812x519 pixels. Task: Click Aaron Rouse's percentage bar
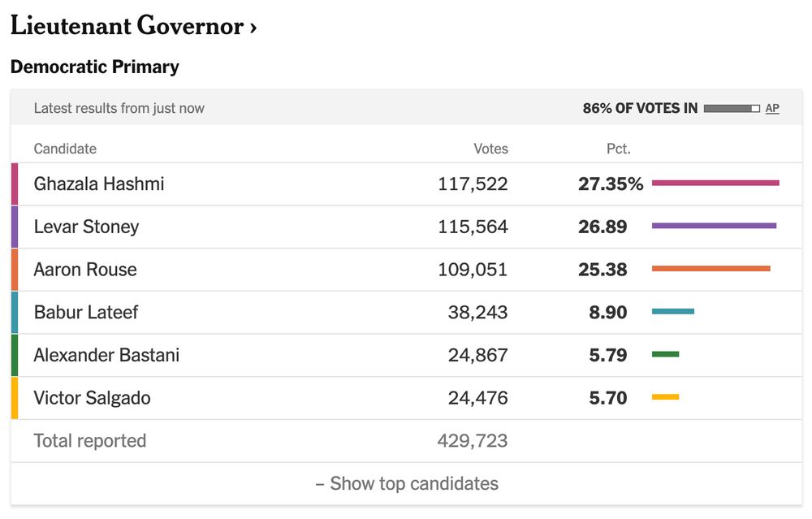pos(711,268)
